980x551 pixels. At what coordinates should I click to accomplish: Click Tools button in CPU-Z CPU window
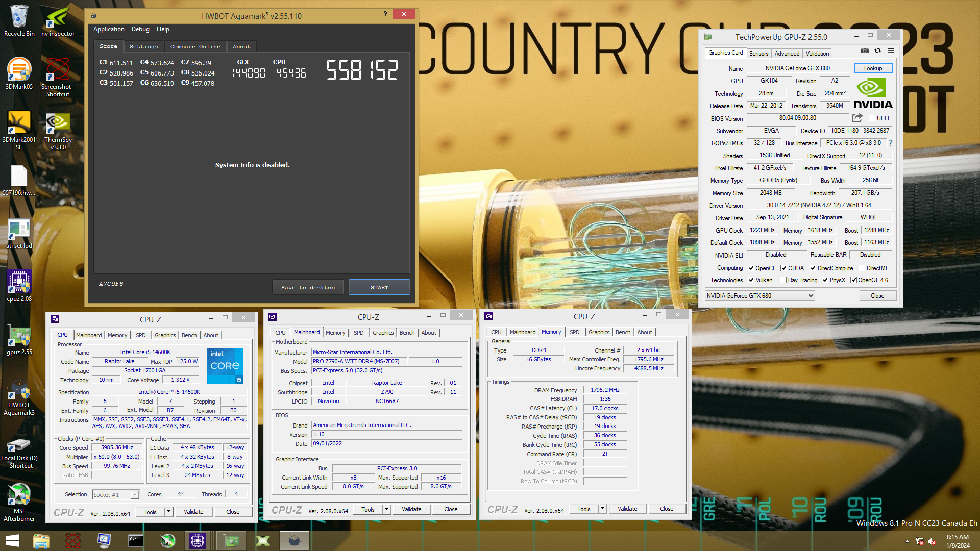point(150,512)
